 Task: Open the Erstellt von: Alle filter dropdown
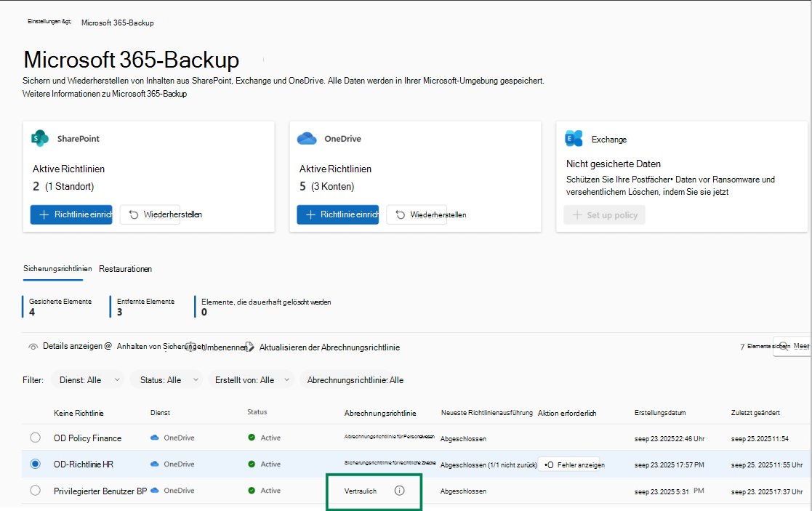[252, 379]
